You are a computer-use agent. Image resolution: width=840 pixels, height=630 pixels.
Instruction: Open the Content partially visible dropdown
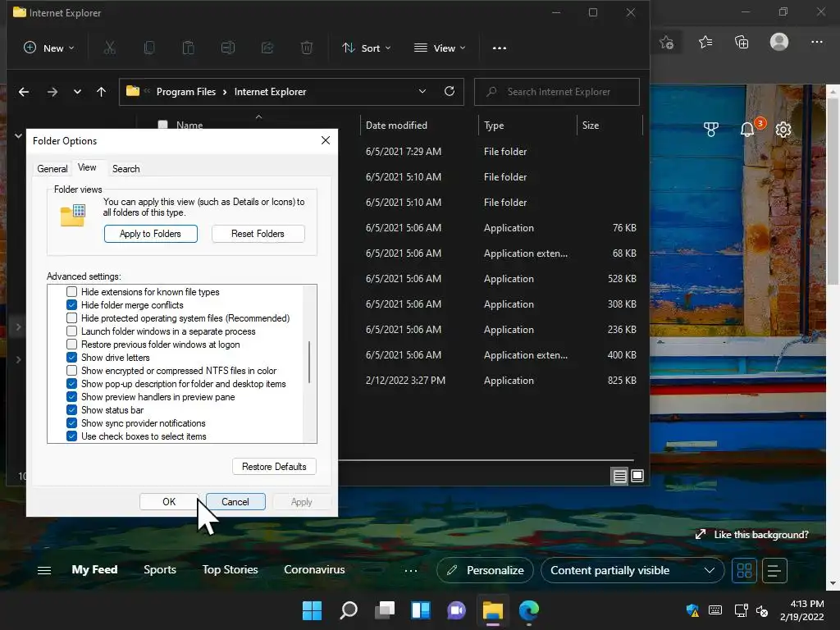(x=632, y=571)
